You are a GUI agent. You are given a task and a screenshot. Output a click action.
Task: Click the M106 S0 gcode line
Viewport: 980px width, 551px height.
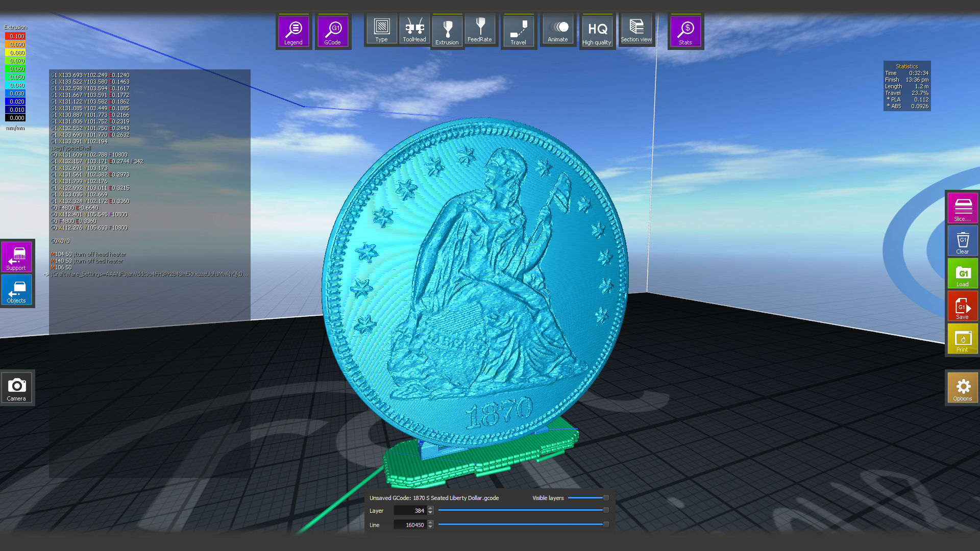(x=61, y=267)
